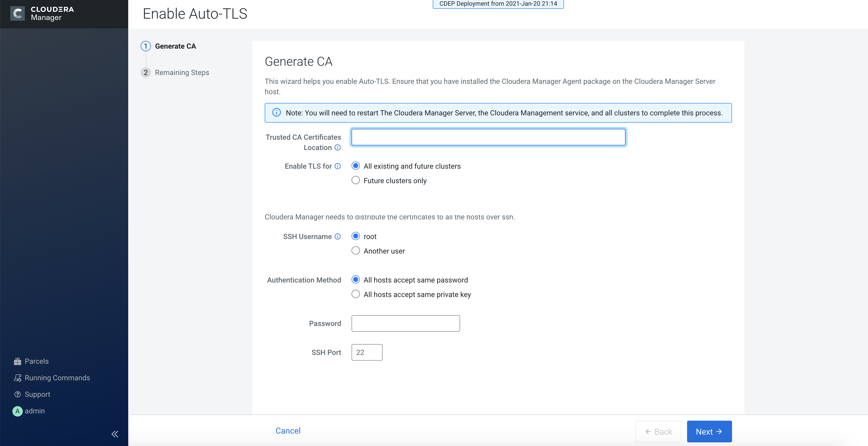Collapse the sidebar with double chevron
The image size is (868, 446).
coord(115,434)
